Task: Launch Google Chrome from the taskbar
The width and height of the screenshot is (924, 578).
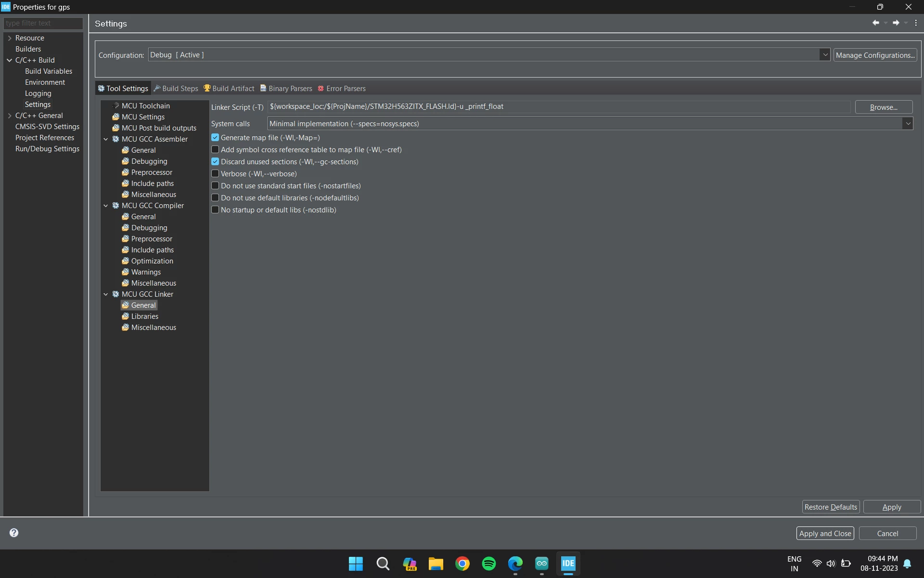Action: [x=462, y=564]
